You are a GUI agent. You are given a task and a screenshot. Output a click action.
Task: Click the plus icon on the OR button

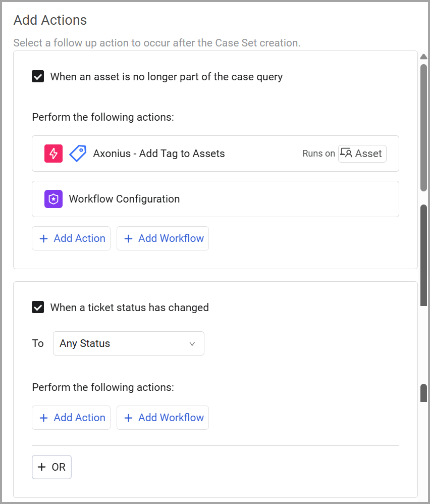pyautogui.click(x=42, y=467)
